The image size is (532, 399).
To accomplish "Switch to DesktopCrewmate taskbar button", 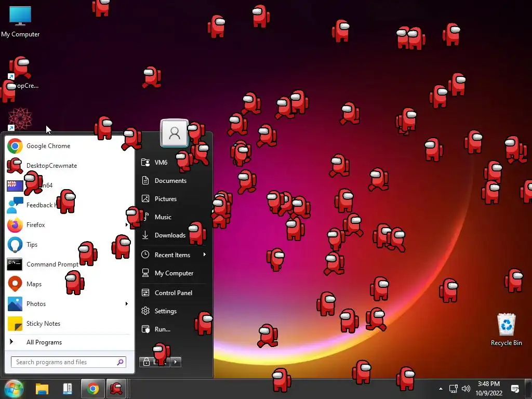I will point(116,389).
